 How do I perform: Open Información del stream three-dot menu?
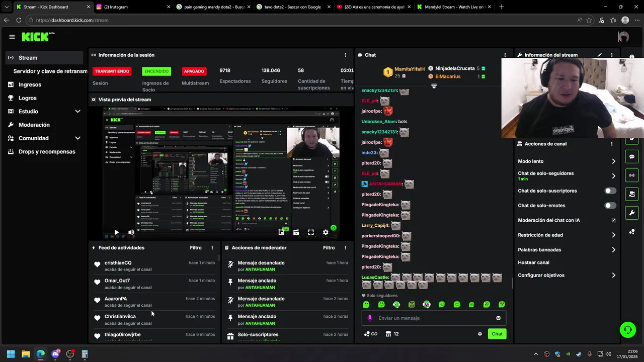[x=612, y=55]
